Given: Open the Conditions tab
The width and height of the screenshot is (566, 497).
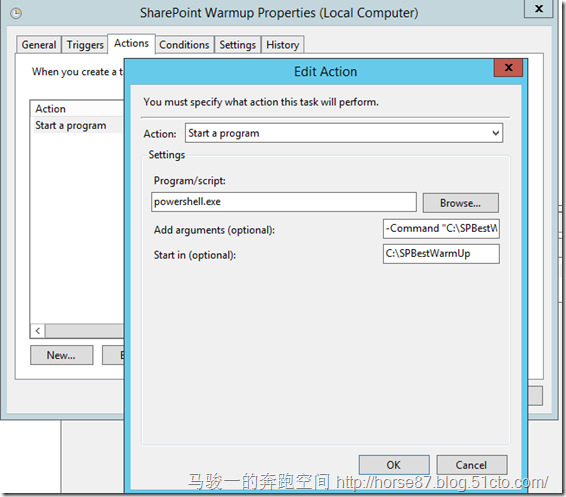Looking at the screenshot, I should 184,45.
